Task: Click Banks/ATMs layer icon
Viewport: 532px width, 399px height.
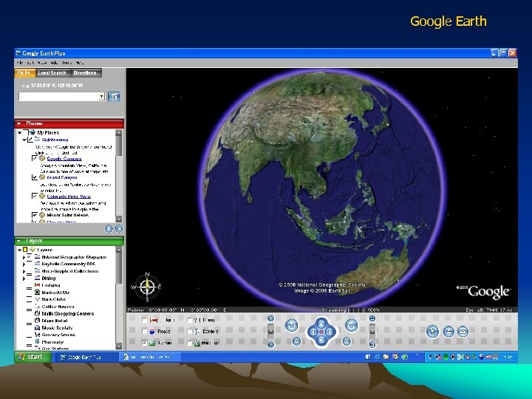Action: [x=38, y=292]
